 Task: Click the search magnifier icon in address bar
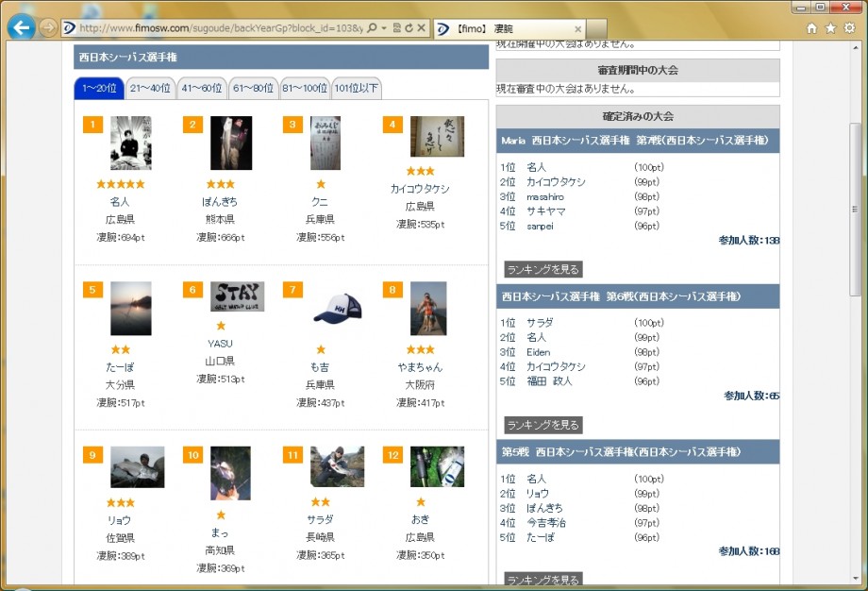pos(372,27)
